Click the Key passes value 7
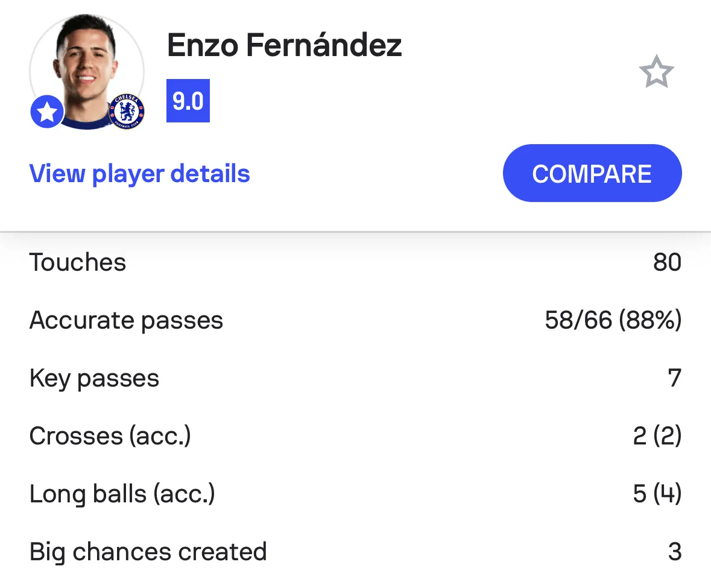 675,378
